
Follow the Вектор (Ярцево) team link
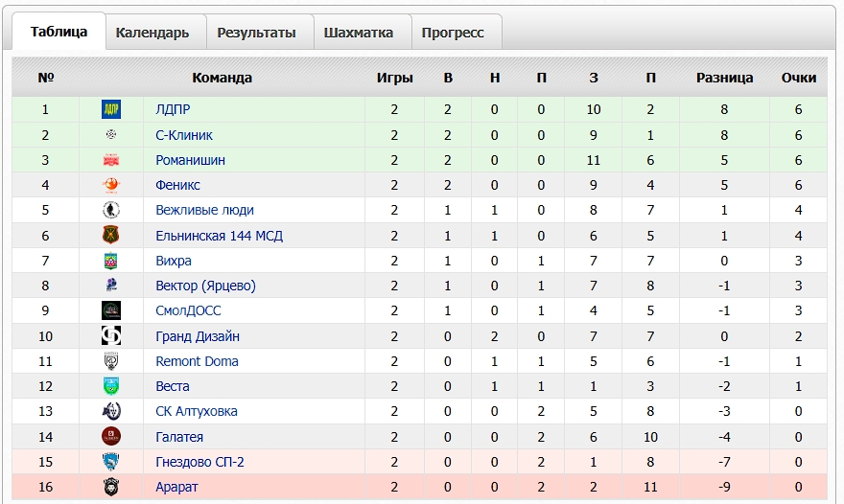click(205, 286)
